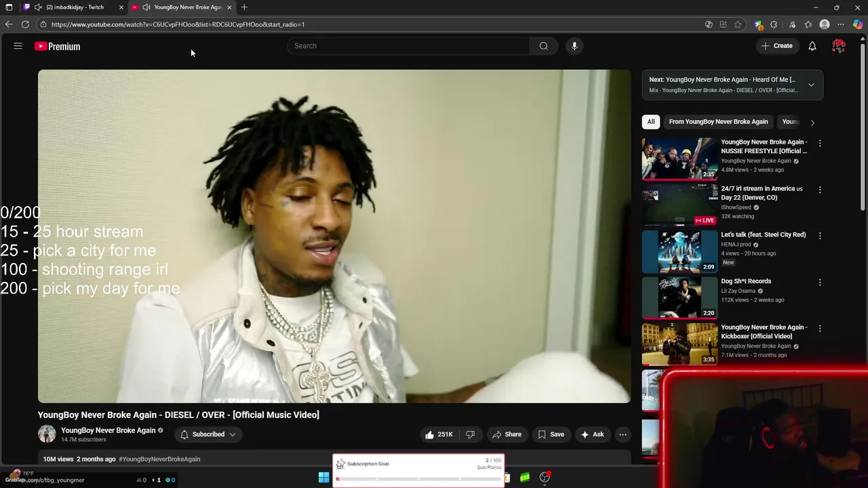The image size is (868, 488).
Task: Open browser settings and more menu
Action: point(842,24)
